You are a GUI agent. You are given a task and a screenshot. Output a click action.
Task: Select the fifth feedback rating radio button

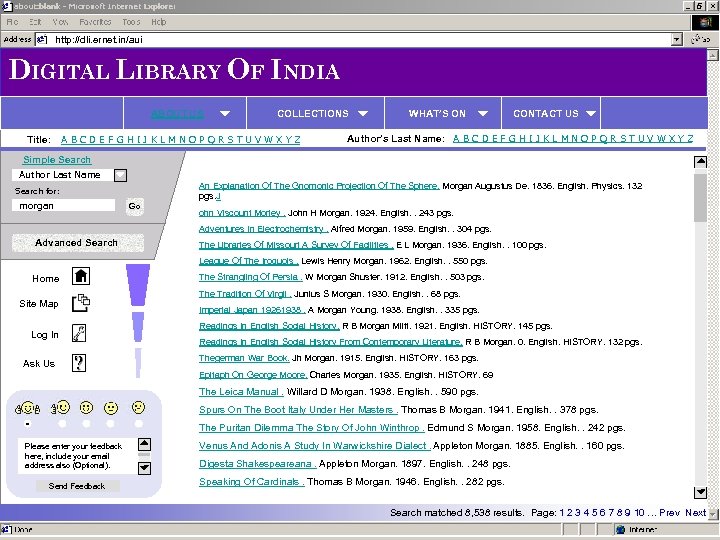[138, 424]
